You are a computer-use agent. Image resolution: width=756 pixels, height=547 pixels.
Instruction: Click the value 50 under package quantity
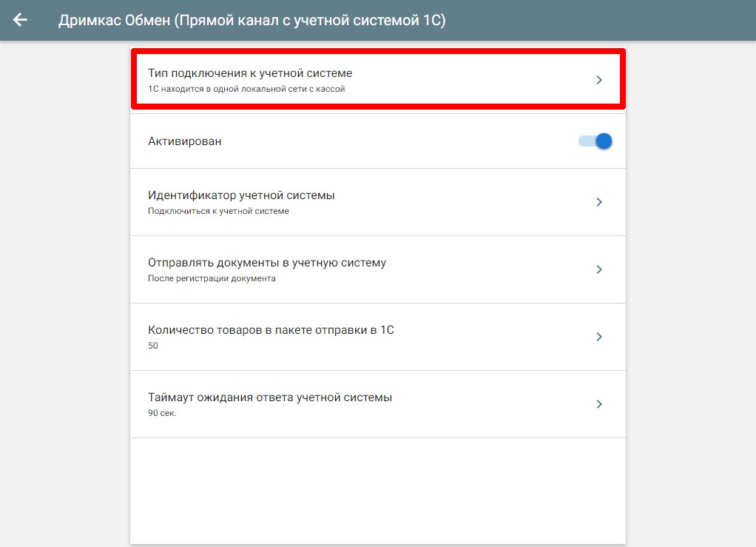[153, 346]
